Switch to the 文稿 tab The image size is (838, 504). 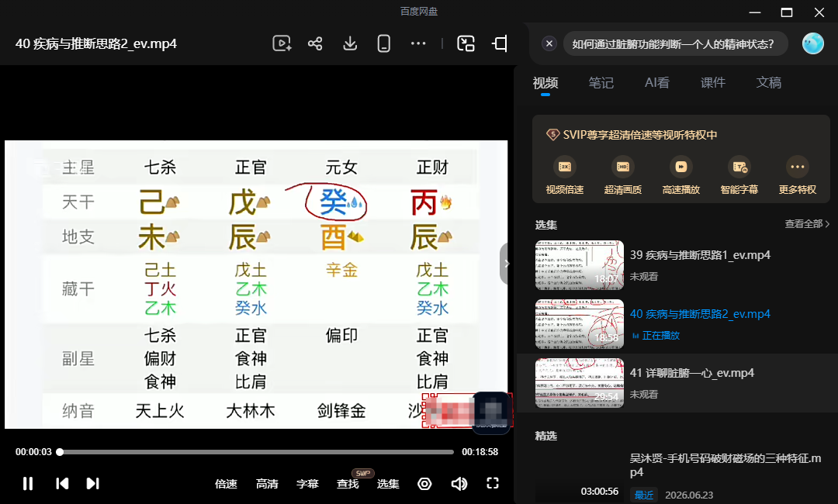tap(768, 83)
